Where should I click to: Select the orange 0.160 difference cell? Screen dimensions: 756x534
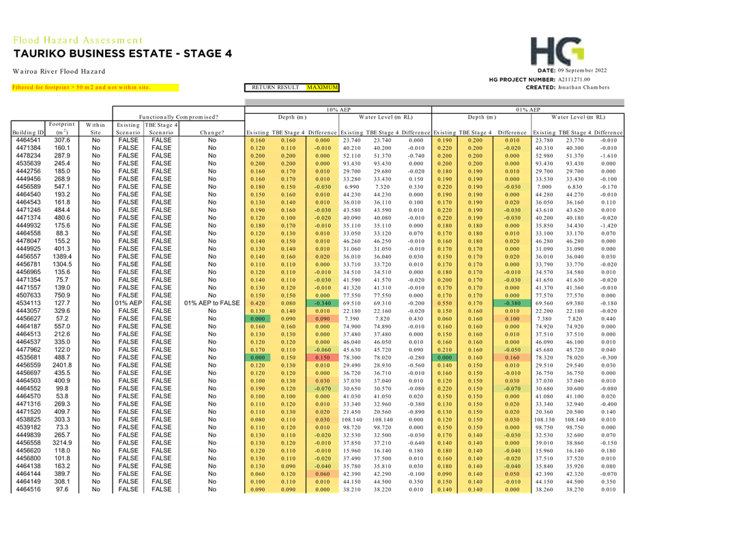[512, 357]
